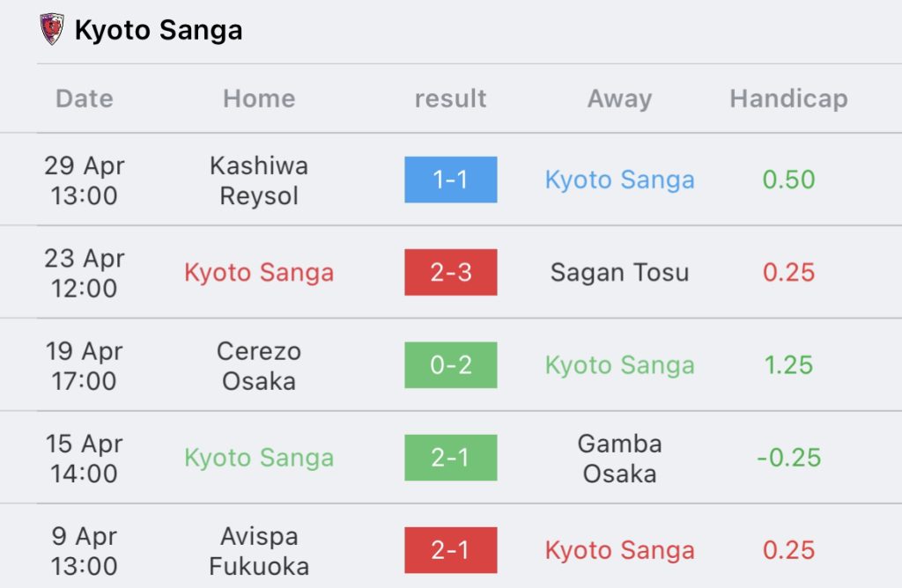Click the 1.25 handicap value

pyautogui.click(x=788, y=365)
